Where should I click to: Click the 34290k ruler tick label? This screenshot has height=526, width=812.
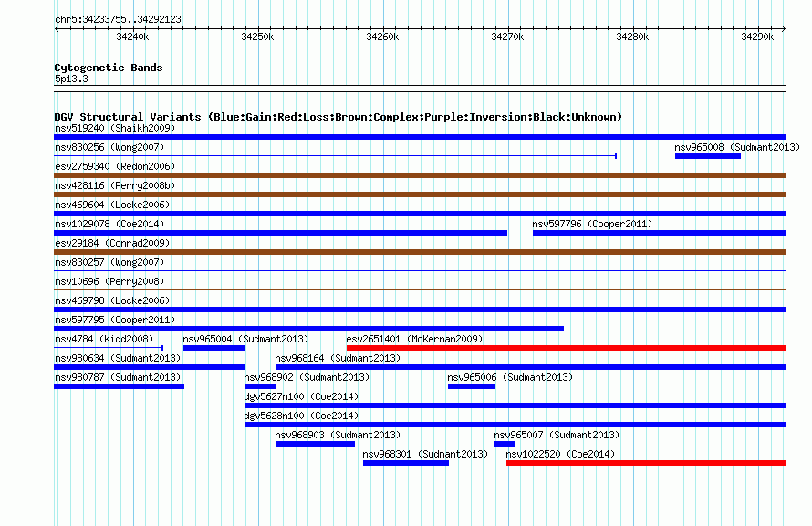757,37
